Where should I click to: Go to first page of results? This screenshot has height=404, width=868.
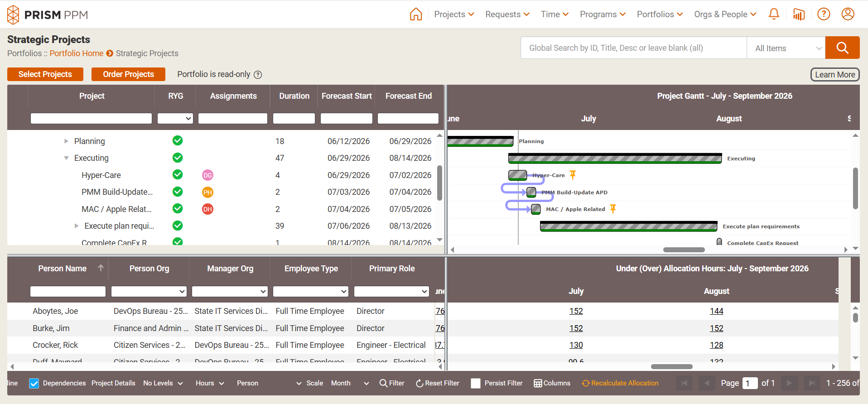pos(684,383)
